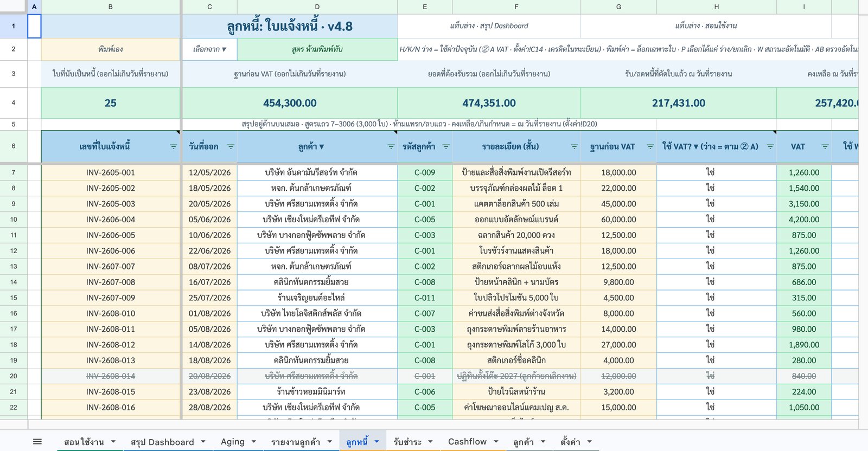
Task: Select date cell 22/06/2026
Action: [x=209, y=251]
